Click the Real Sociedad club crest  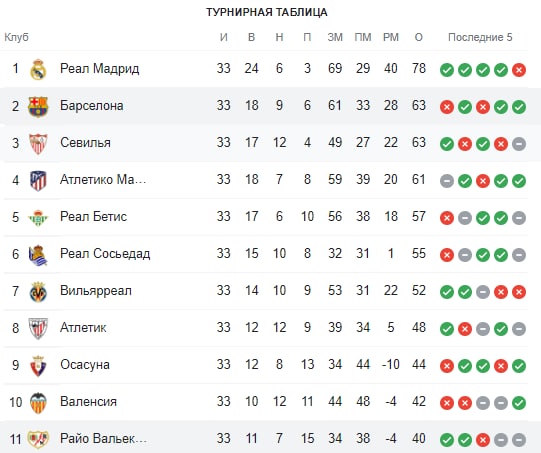tap(38, 255)
